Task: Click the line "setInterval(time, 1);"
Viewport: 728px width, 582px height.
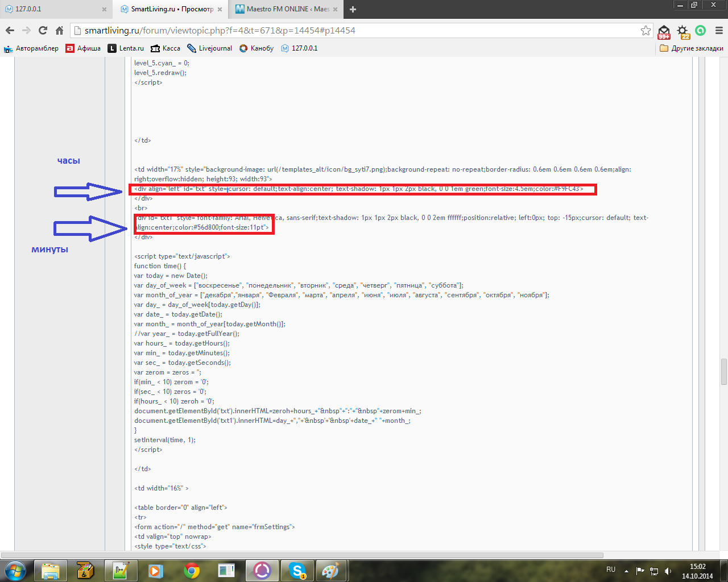Action: (165, 440)
